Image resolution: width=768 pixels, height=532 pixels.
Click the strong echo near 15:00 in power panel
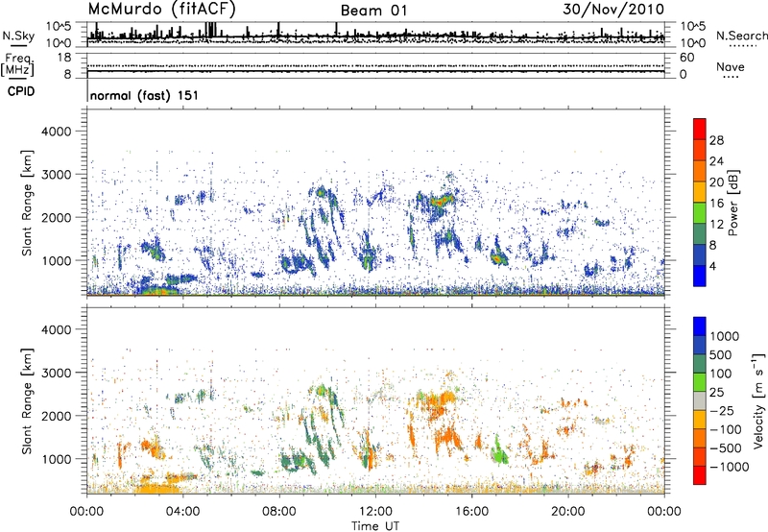pyautogui.click(x=443, y=201)
